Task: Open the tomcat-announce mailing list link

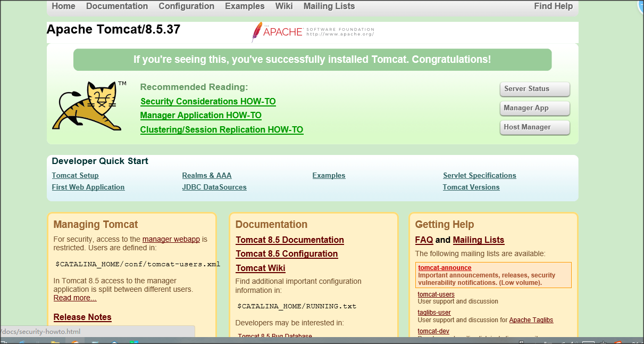Action: [445, 268]
